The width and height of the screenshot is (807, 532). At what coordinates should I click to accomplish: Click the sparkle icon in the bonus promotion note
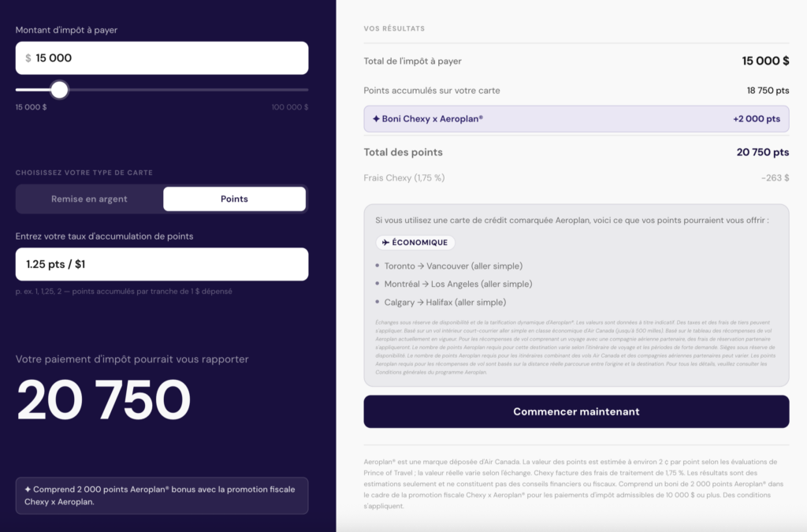[28, 489]
